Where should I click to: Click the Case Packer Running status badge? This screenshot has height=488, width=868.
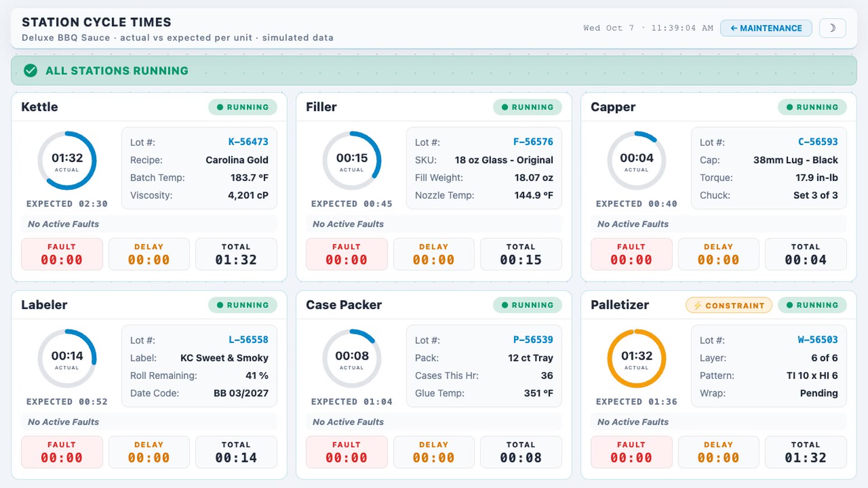(x=528, y=305)
